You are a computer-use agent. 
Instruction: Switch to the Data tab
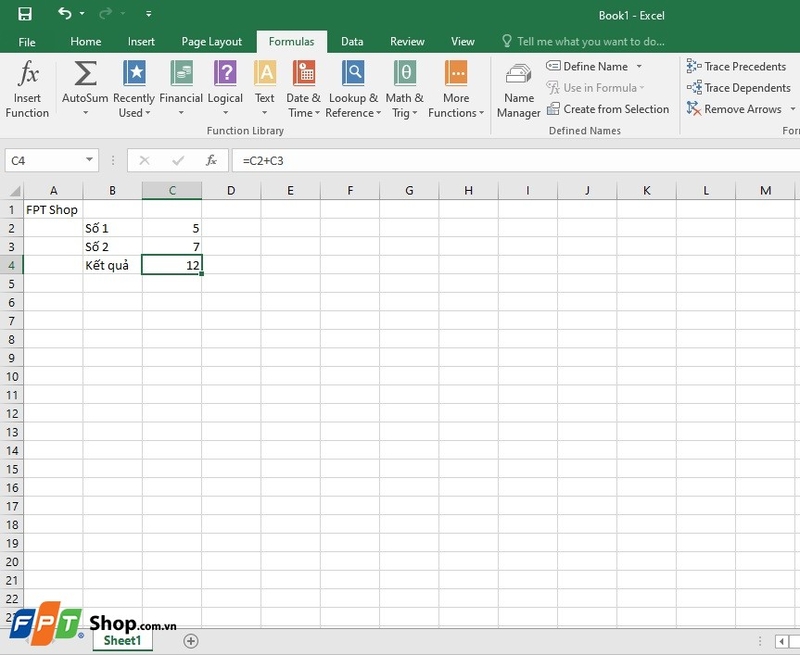point(352,42)
